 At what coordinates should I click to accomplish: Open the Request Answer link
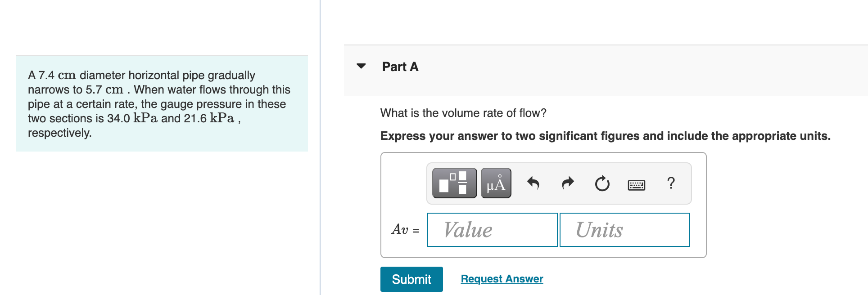pyautogui.click(x=502, y=279)
